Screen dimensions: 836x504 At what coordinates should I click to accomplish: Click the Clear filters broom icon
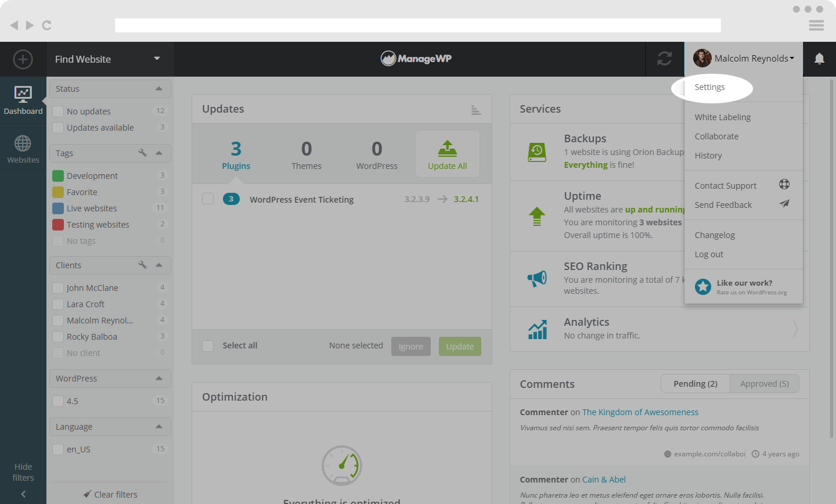[87, 494]
